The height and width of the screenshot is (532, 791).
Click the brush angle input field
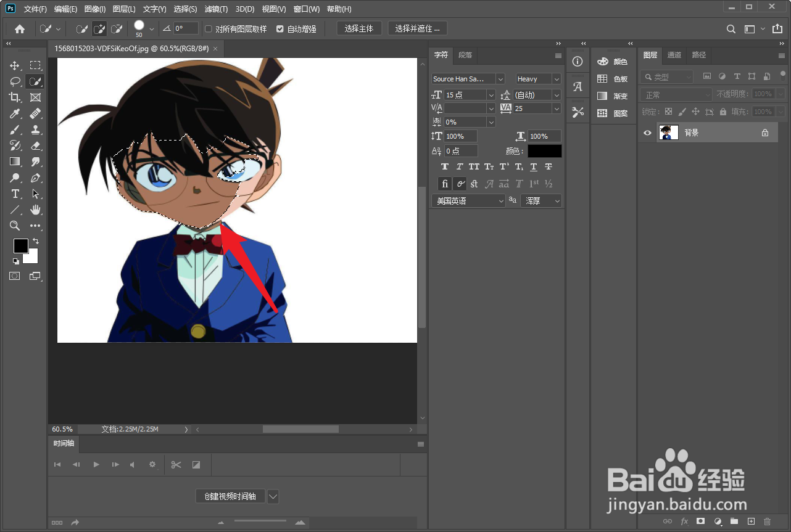click(186, 28)
